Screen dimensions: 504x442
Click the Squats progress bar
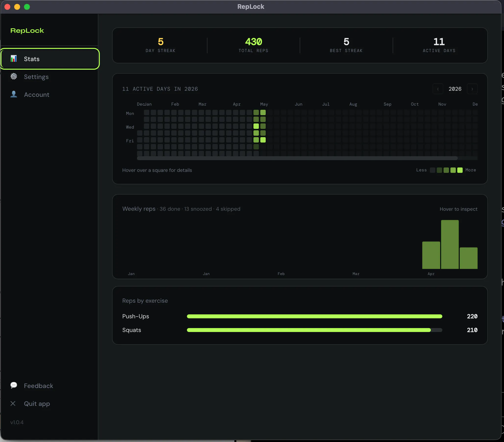[x=314, y=330]
